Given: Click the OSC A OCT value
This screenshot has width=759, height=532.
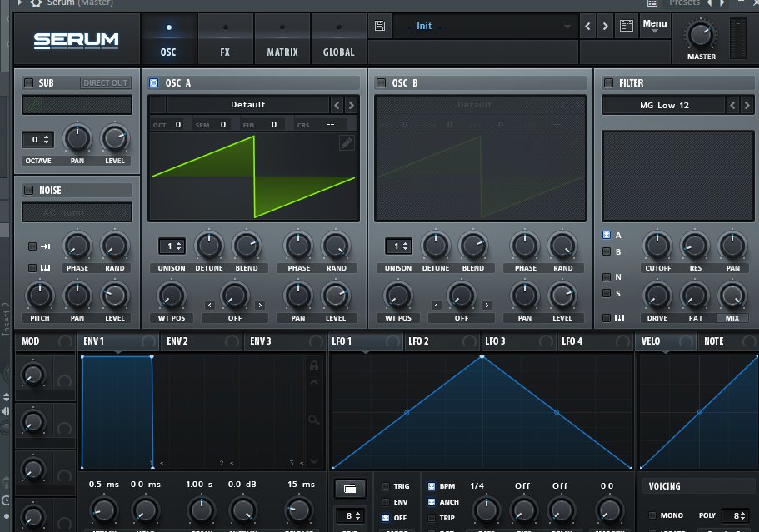Looking at the screenshot, I should [x=177, y=124].
